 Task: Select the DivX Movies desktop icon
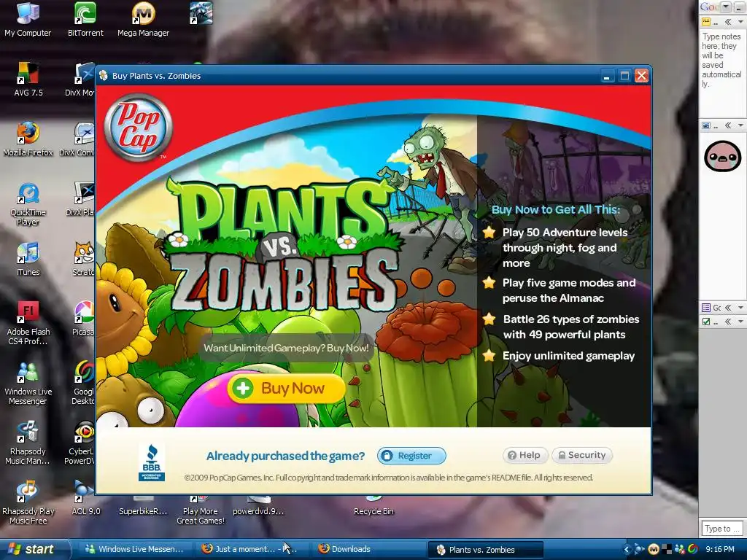pyautogui.click(x=82, y=79)
